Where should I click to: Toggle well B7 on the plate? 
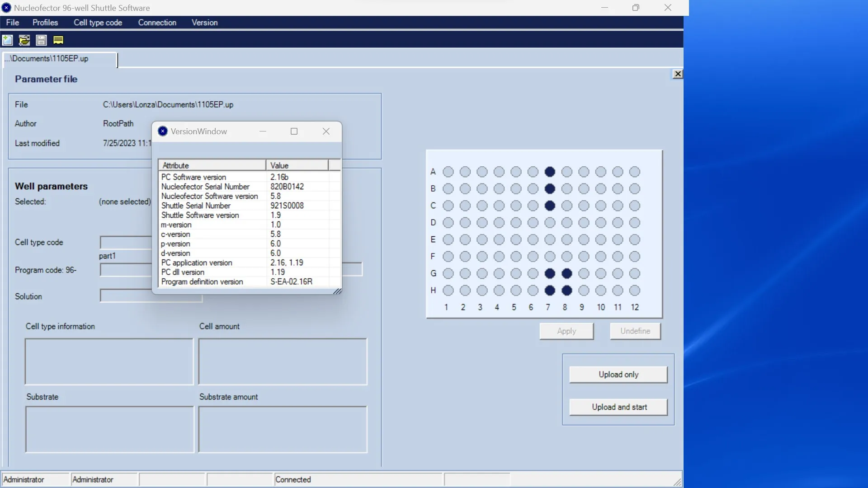550,189
